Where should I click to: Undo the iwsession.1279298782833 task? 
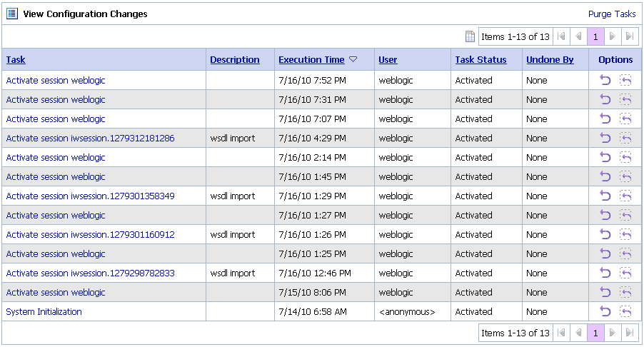(605, 273)
